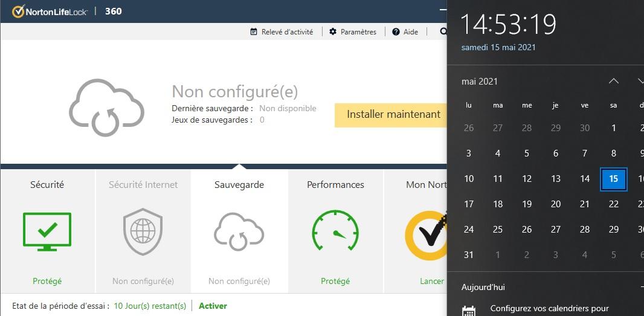
Task: Select day 14 in the calendar
Action: click(x=585, y=179)
